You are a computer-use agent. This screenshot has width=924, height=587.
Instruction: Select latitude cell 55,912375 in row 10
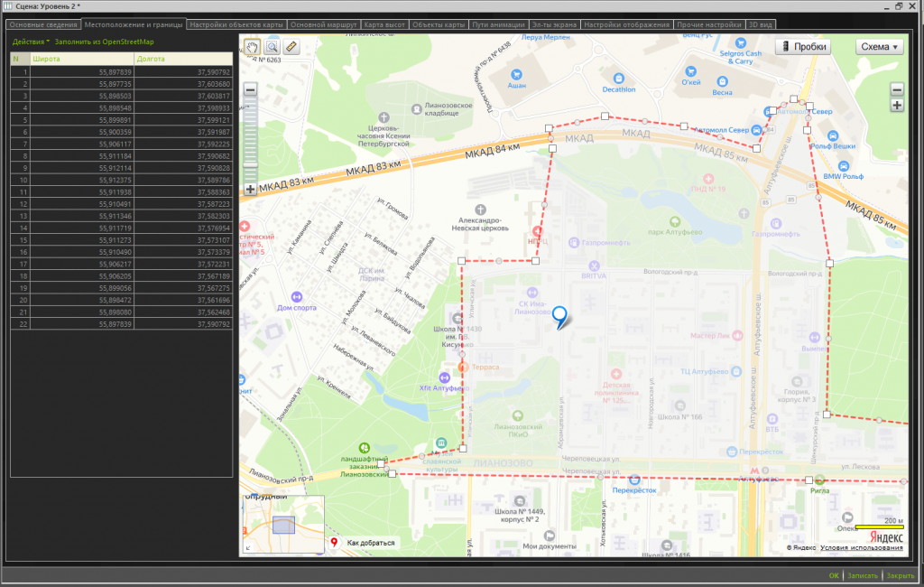click(x=82, y=180)
